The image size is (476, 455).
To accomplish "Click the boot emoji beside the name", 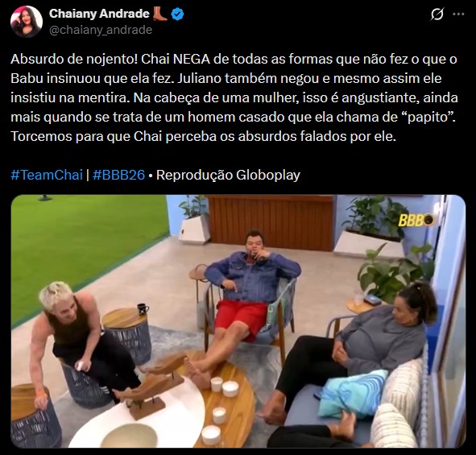I will (159, 14).
